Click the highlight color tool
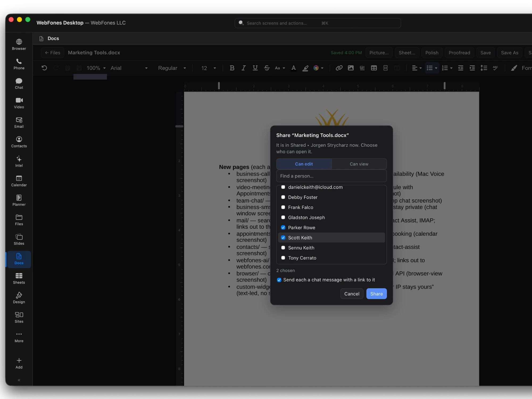Screen dimensions: 532x399 coord(305,68)
